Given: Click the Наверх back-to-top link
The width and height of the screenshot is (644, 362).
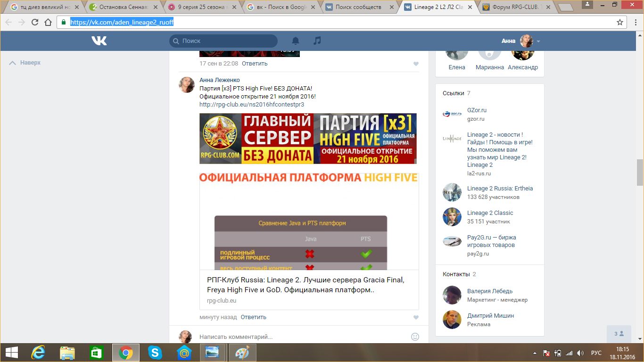Looking at the screenshot, I should click(25, 63).
